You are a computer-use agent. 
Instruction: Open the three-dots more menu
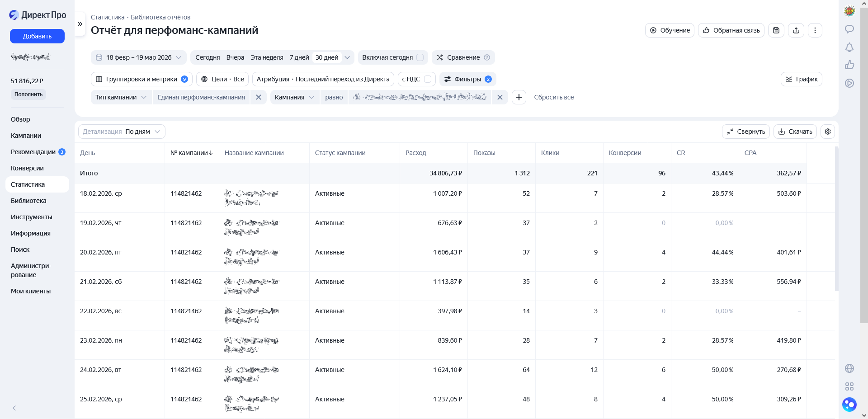[x=815, y=30]
